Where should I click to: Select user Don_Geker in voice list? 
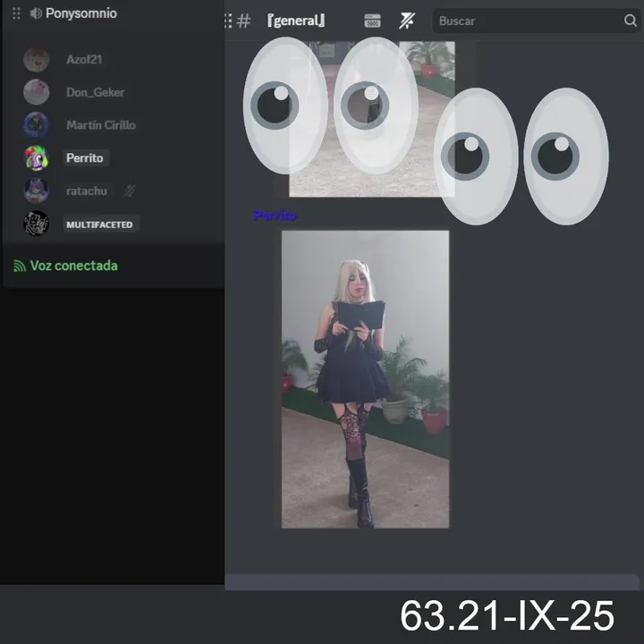click(x=96, y=92)
